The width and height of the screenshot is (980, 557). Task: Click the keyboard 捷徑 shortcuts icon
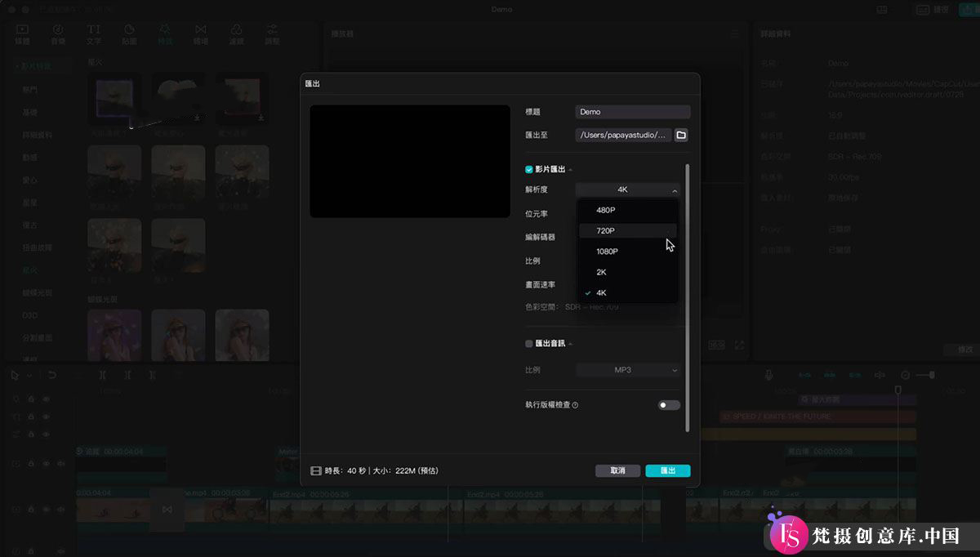tap(923, 10)
